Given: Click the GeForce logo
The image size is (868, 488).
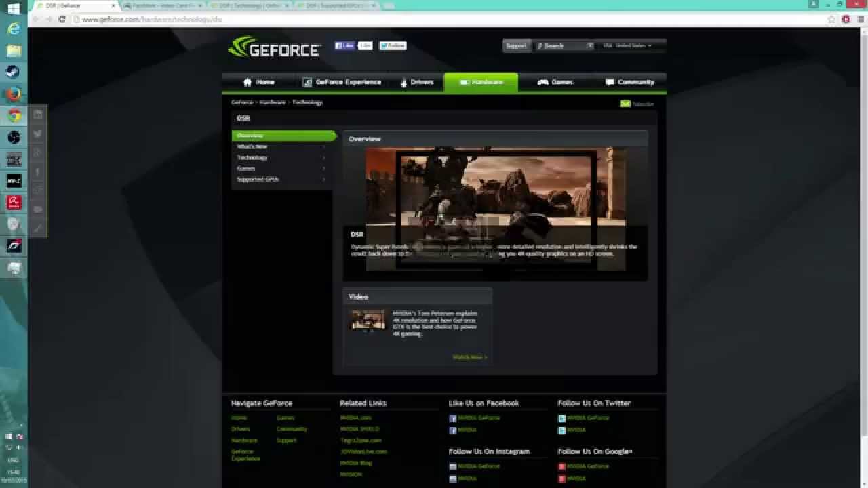Looking at the screenshot, I should click(x=274, y=47).
